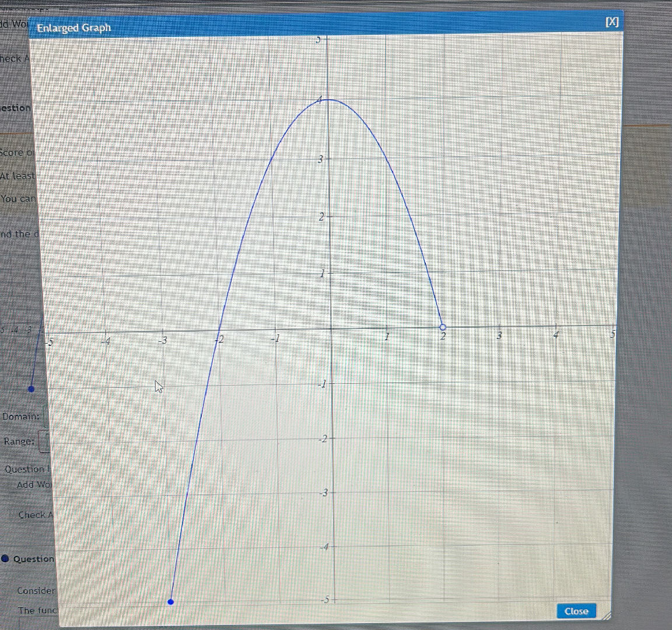Image resolution: width=672 pixels, height=630 pixels.
Task: Click the parabola curve where it crosses the x-axis
Action: pos(442,327)
